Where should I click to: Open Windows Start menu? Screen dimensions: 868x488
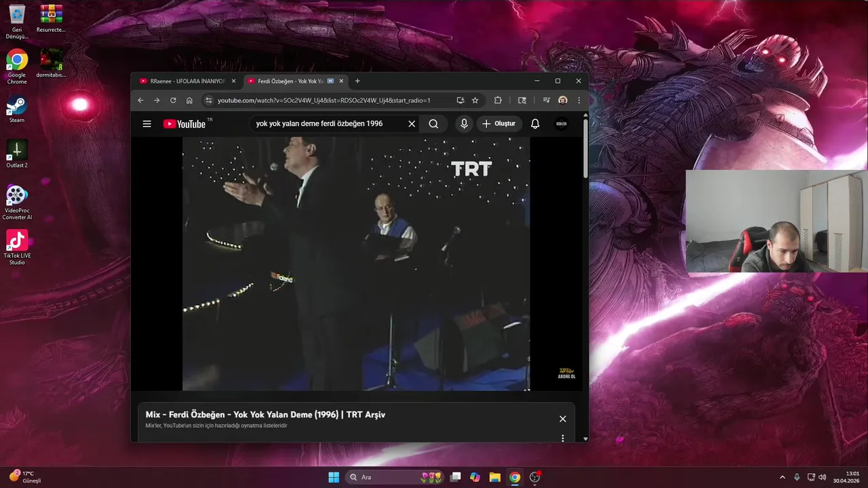(334, 477)
